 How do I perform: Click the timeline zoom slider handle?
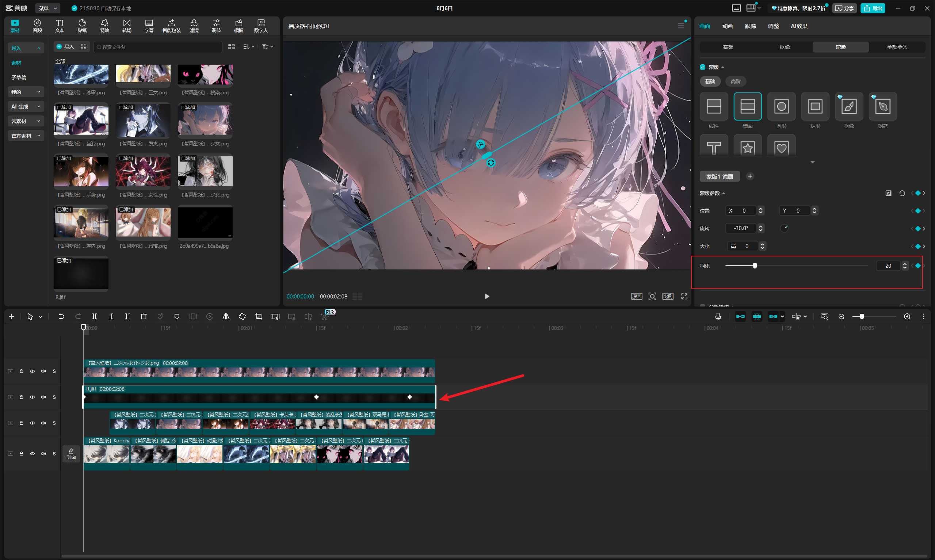[x=862, y=317]
